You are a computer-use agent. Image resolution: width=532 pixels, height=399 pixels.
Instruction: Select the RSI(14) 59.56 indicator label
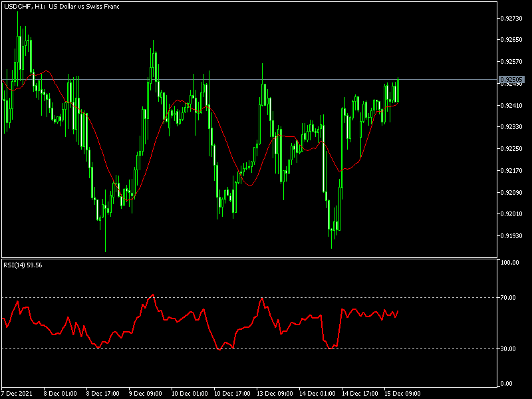(23, 265)
